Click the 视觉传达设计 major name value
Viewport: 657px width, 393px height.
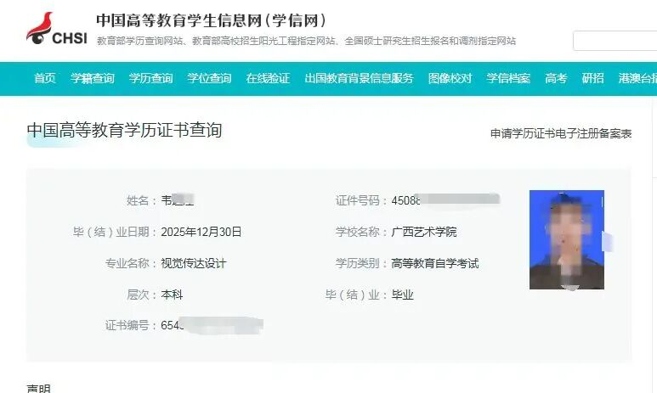click(194, 263)
